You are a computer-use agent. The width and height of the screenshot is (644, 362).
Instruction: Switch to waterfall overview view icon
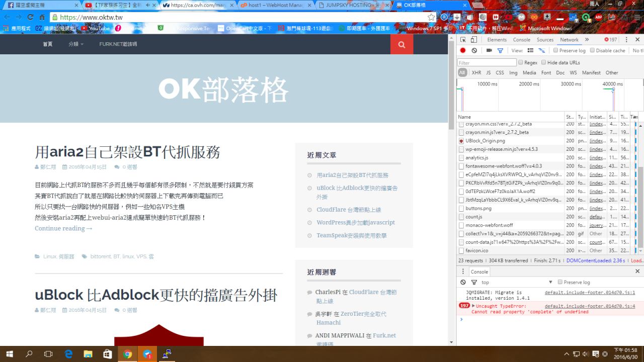(x=542, y=50)
